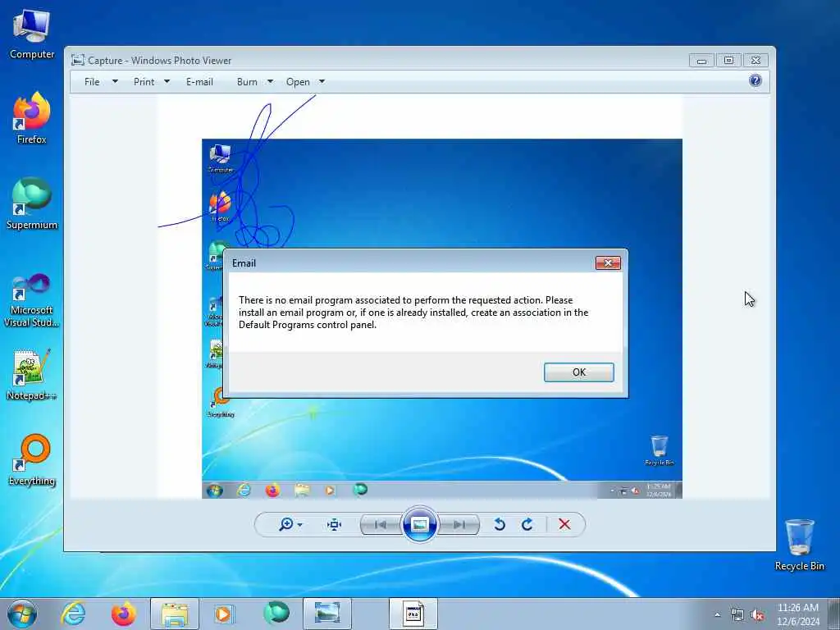Launch Firefox from the taskbar

(x=123, y=614)
